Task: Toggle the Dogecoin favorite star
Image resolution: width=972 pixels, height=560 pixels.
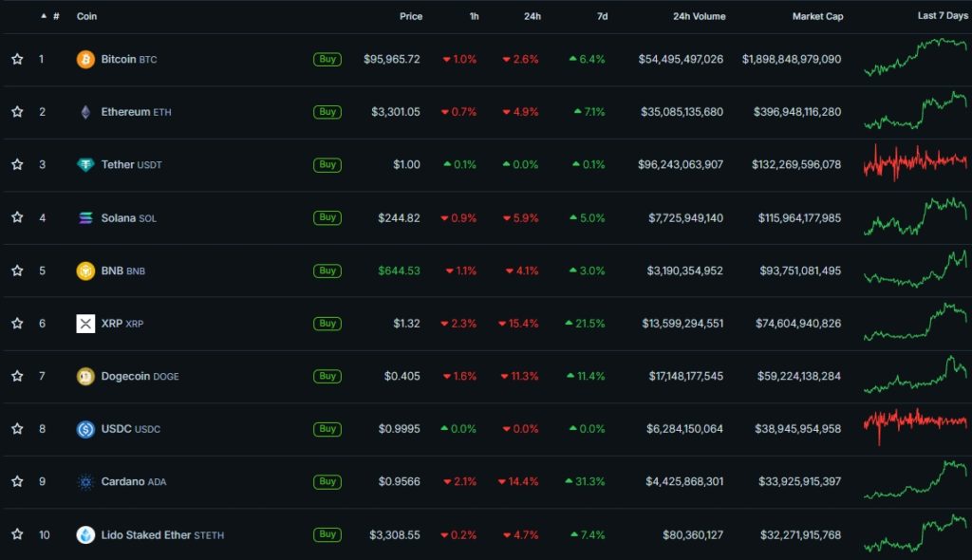Action: tap(17, 376)
